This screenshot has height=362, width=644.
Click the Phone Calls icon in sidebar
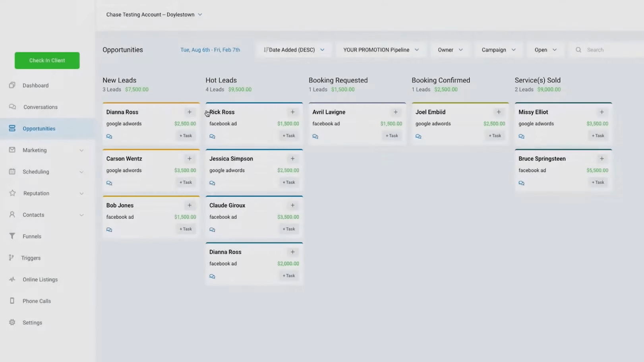tap(12, 301)
